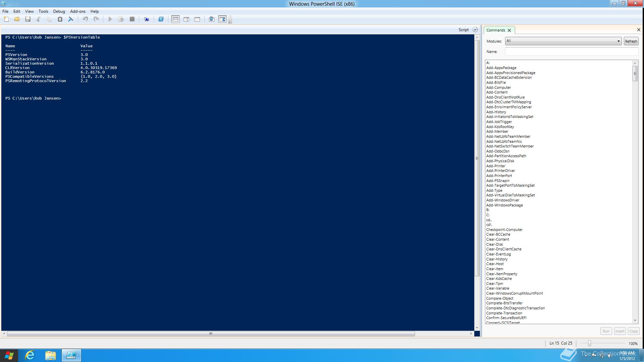
Task: Open the Modules dropdown
Action: (x=563, y=41)
